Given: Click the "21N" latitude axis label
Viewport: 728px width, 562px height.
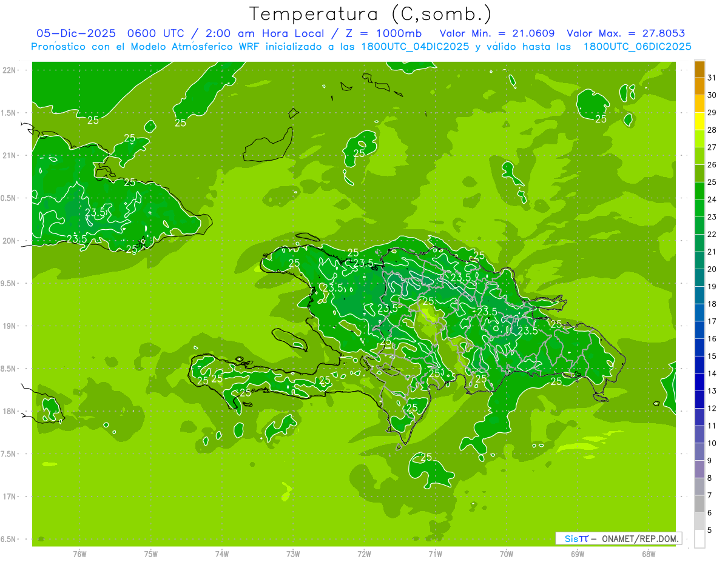Looking at the screenshot, I should tap(9, 155).
